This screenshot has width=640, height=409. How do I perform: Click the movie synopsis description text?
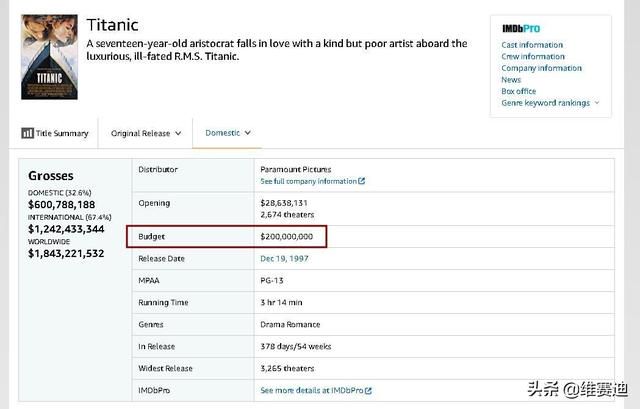click(277, 50)
